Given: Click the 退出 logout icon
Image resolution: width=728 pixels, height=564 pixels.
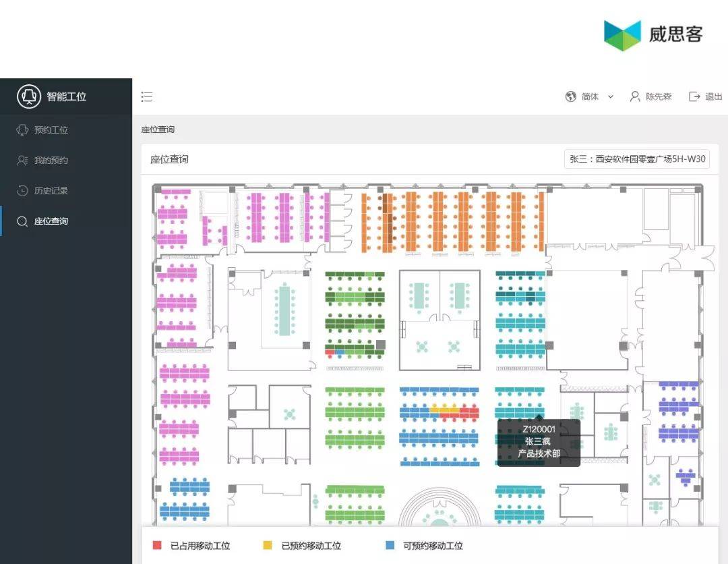Looking at the screenshot, I should (x=694, y=96).
